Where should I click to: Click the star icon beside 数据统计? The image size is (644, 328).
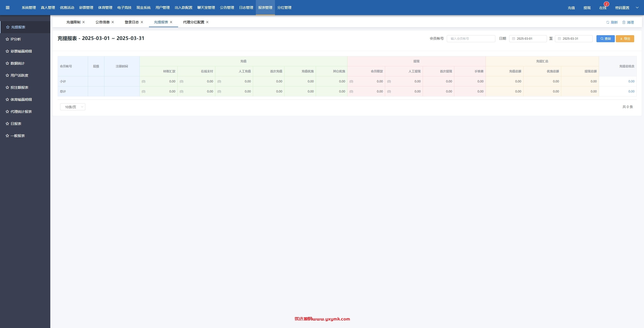coord(7,63)
